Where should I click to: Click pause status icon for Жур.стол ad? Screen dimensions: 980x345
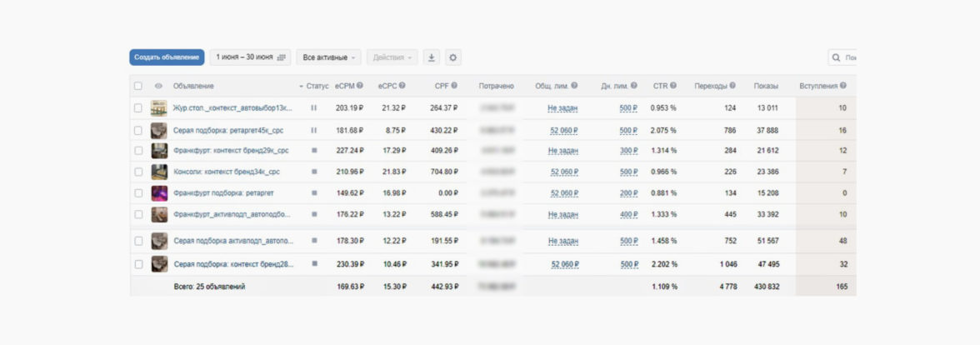pyautogui.click(x=314, y=107)
